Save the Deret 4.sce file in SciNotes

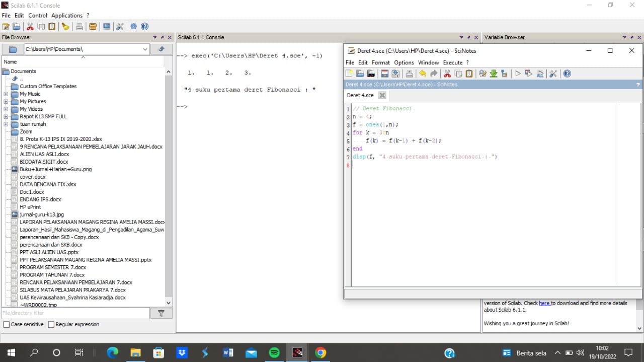[x=384, y=74]
